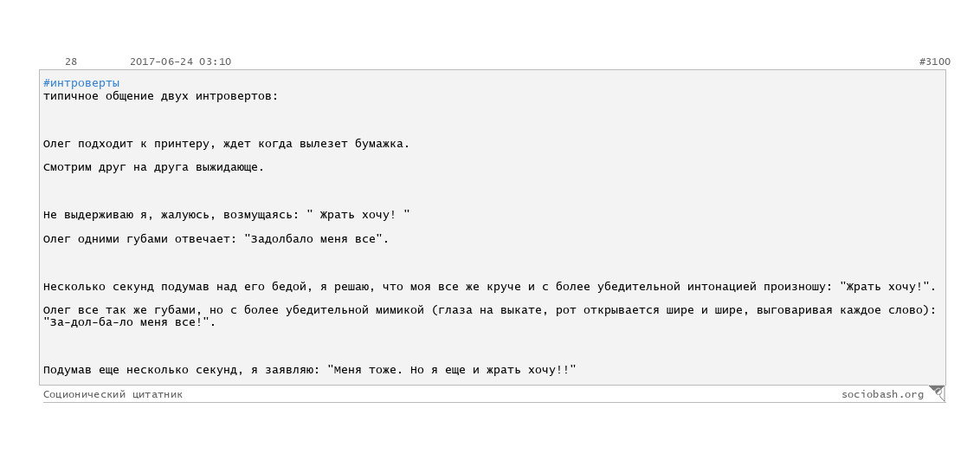The image size is (980, 467).
Task: Click the line Несколько секунд подумав над бедой
Action: click(x=489, y=287)
